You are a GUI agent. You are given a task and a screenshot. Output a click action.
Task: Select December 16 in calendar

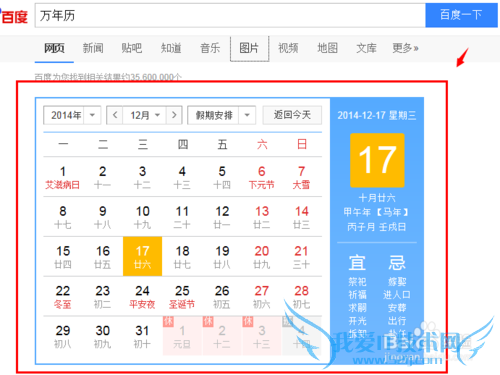(x=102, y=257)
